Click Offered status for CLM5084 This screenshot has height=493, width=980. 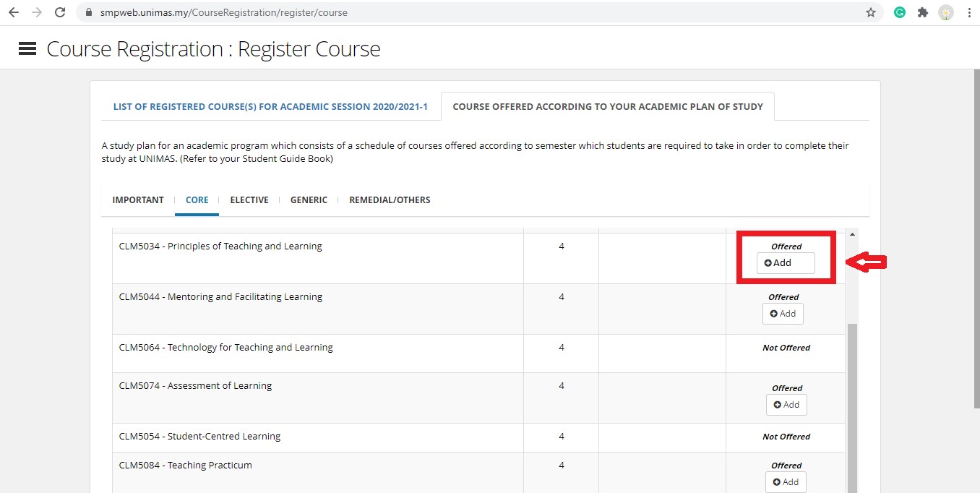point(786,466)
